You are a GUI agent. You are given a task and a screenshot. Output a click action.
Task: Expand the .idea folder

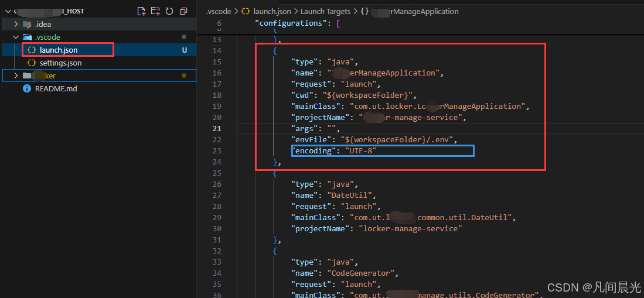point(16,24)
